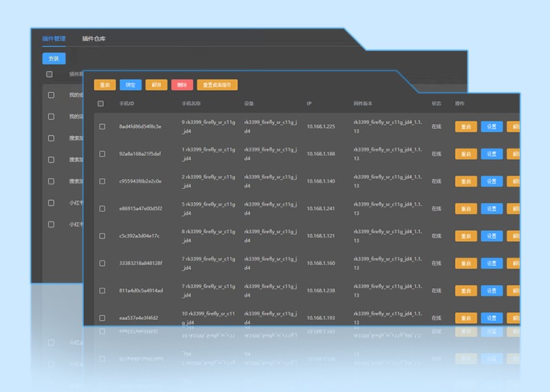This screenshot has height=392, width=550.
Task: Click 设置 in the row with IP 10.168.1.160
Action: point(492,263)
